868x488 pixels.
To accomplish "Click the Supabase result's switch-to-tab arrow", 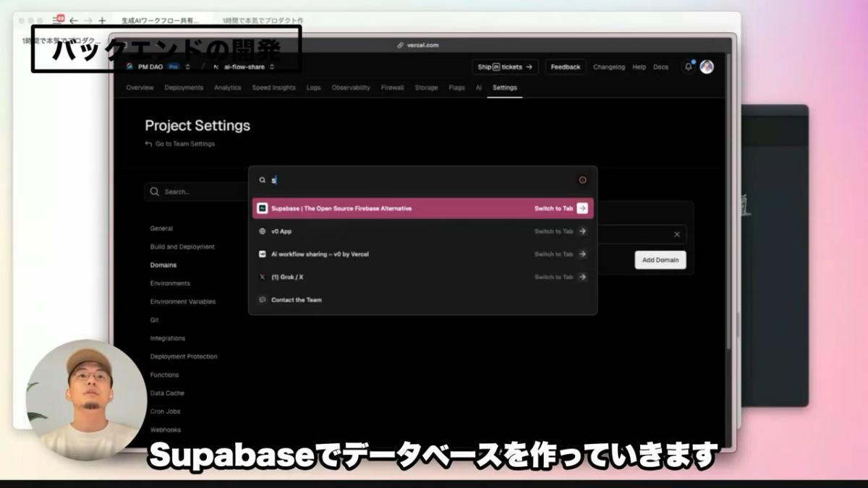I will (x=582, y=208).
